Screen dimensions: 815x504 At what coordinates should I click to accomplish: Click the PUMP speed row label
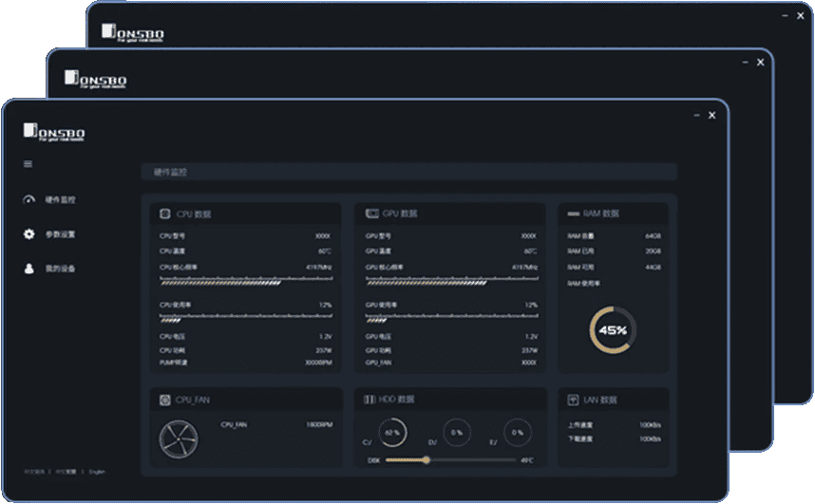tap(173, 363)
